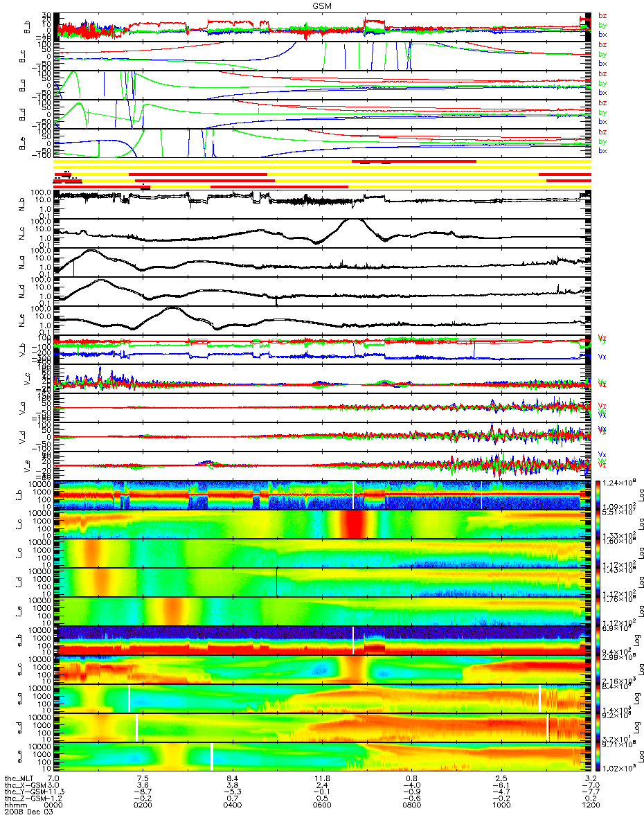Click the bz legend of B_b panel
The image size is (644, 831).
pos(602,15)
